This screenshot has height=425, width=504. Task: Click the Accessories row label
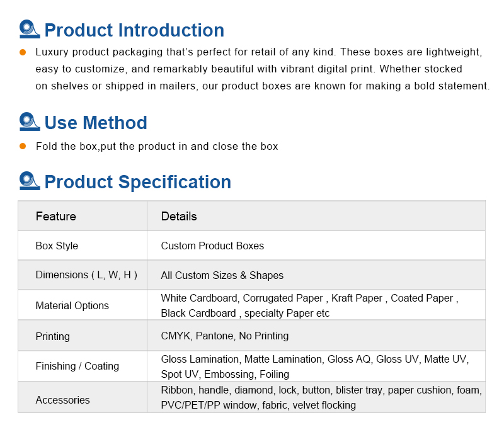[x=62, y=400]
